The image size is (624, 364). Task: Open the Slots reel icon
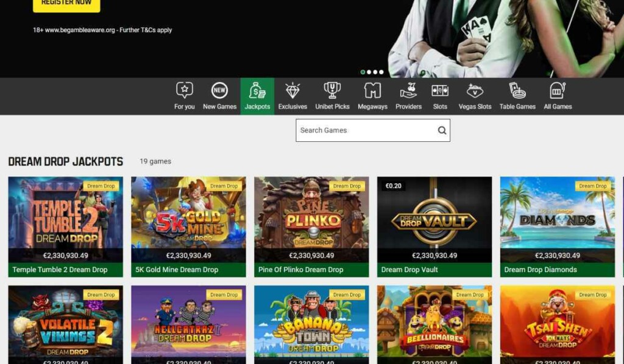[440, 90]
